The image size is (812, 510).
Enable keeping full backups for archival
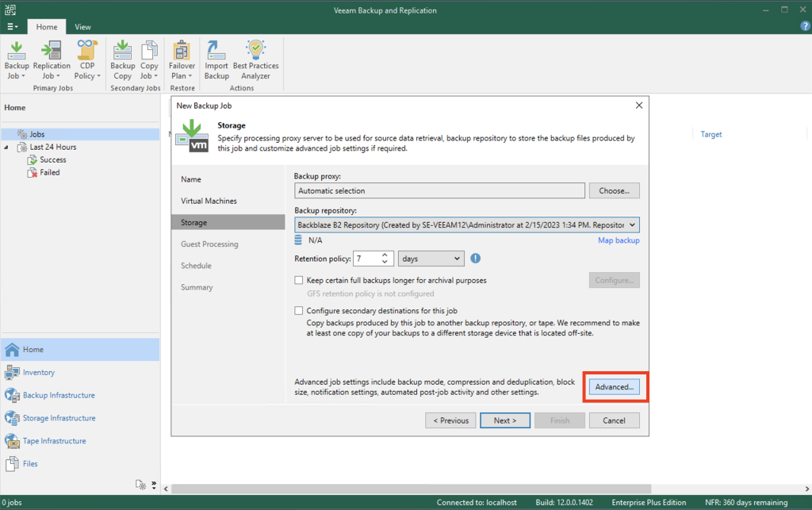point(299,280)
